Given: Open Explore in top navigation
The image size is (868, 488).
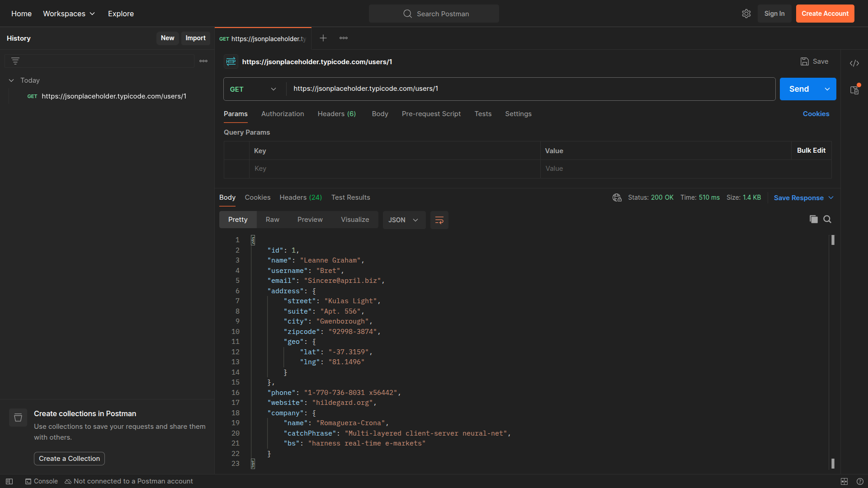Looking at the screenshot, I should pos(121,14).
